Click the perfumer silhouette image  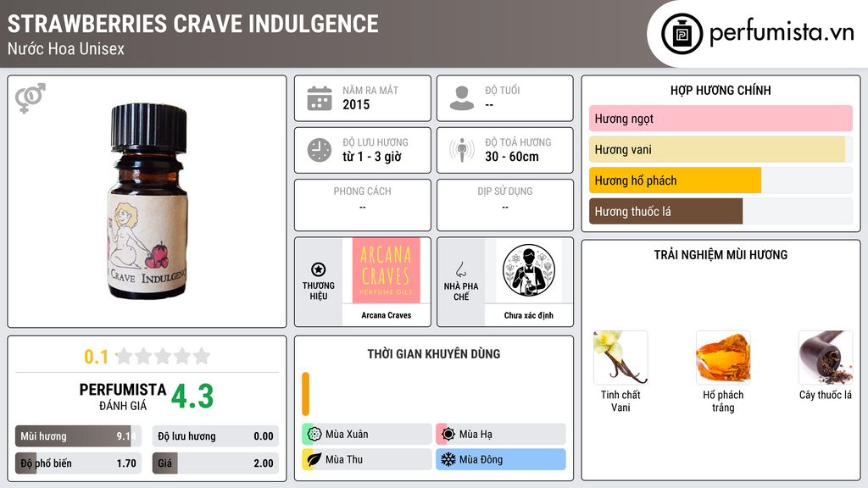(529, 270)
